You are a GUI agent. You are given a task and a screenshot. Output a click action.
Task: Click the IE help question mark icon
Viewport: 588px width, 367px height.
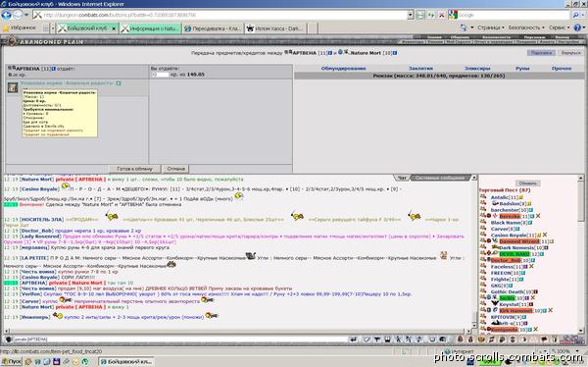point(577,27)
